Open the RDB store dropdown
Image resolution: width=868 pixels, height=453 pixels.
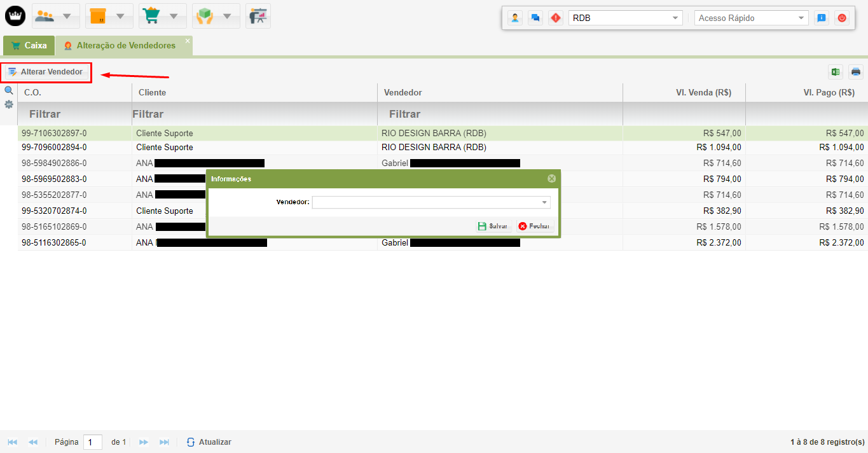[x=625, y=18]
